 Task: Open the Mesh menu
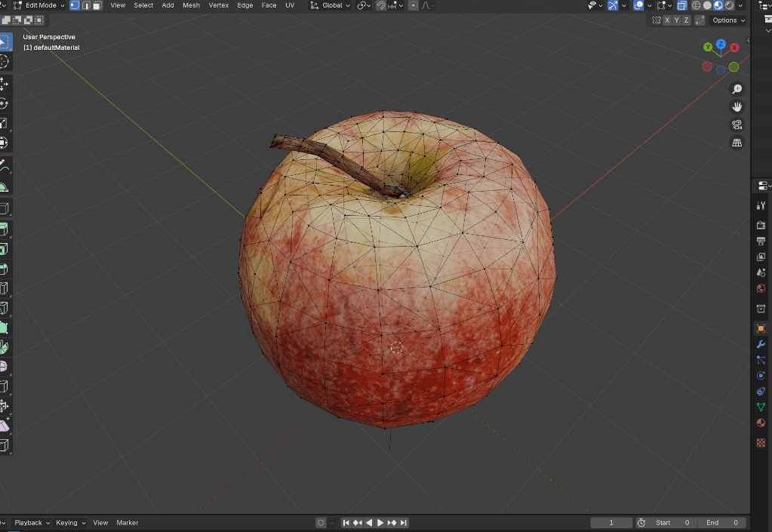(191, 5)
